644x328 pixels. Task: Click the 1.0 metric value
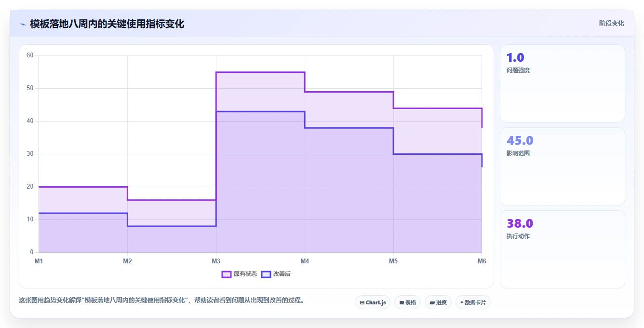click(x=515, y=57)
